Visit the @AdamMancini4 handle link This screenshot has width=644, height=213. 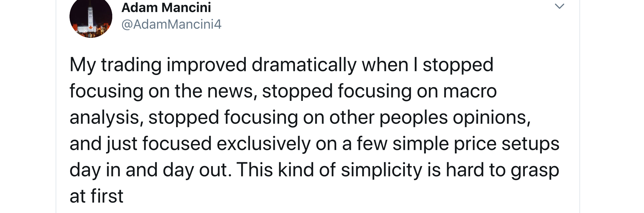(171, 24)
